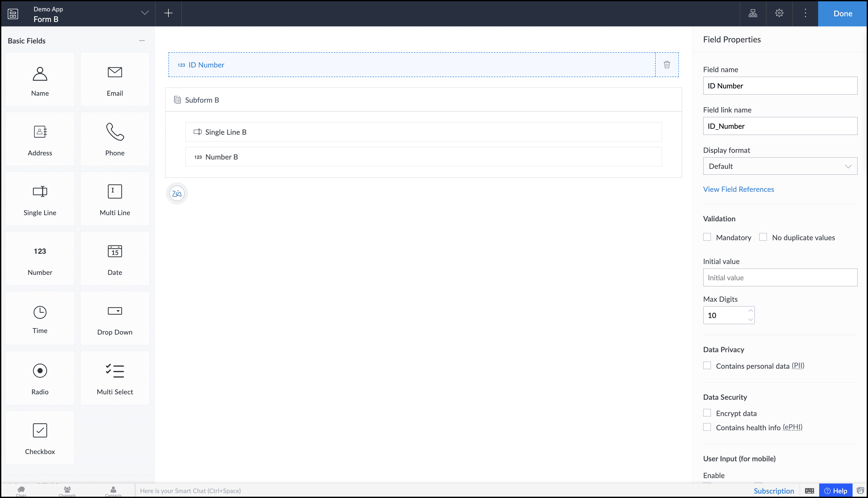868x498 pixels.
Task: Select the Multi Select field icon
Action: tap(114, 371)
